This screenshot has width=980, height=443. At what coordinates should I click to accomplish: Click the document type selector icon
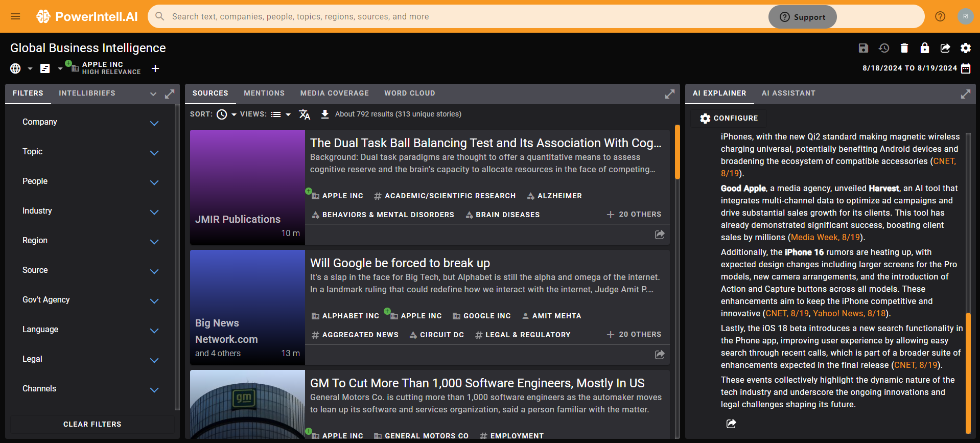(x=45, y=68)
